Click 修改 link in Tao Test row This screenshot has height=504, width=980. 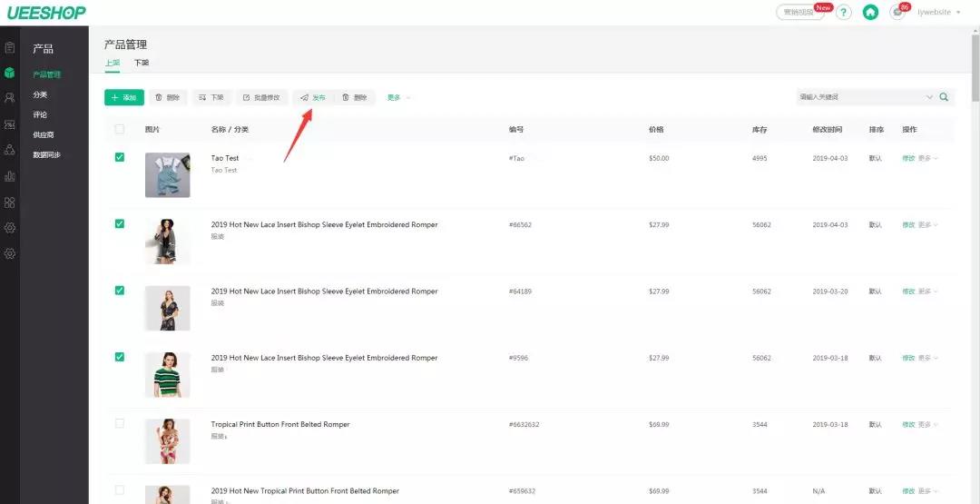(x=908, y=158)
